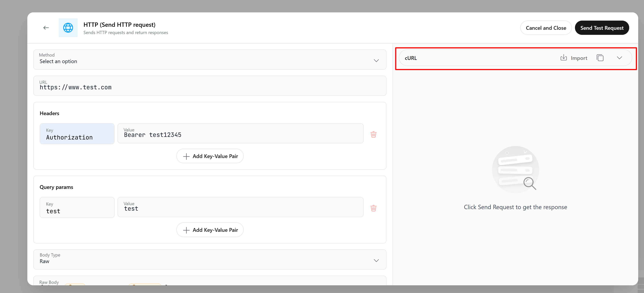The image size is (644, 293).
Task: Open the Body Type dropdown showing Raw
Action: (x=376, y=260)
